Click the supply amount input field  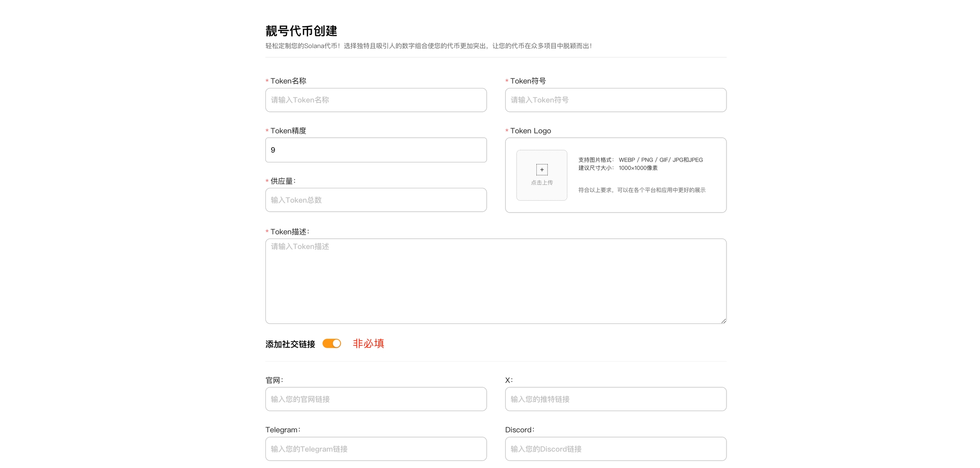(x=376, y=200)
